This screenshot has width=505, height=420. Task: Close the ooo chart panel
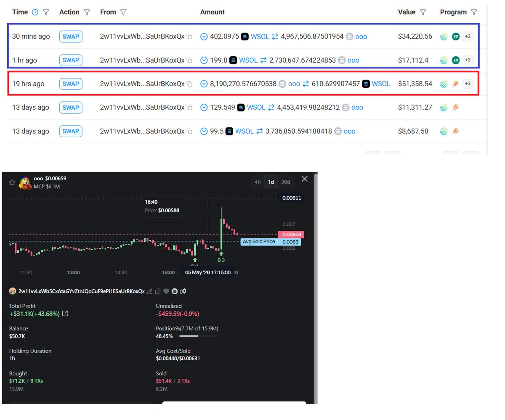tap(305, 179)
